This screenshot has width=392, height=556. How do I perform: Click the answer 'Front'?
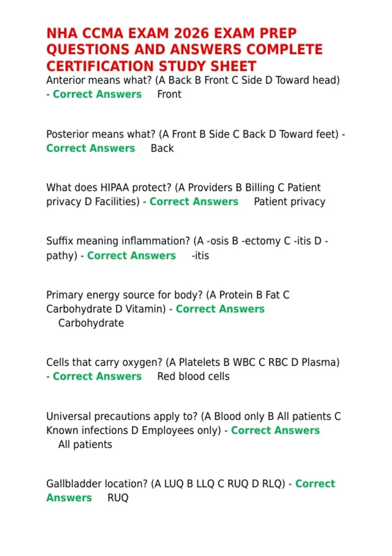coord(169,94)
